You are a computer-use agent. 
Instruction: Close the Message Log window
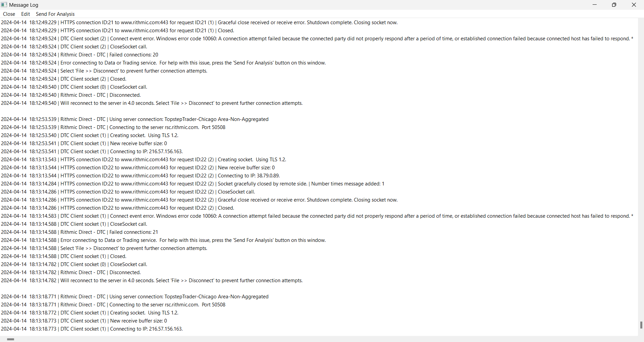tap(634, 5)
